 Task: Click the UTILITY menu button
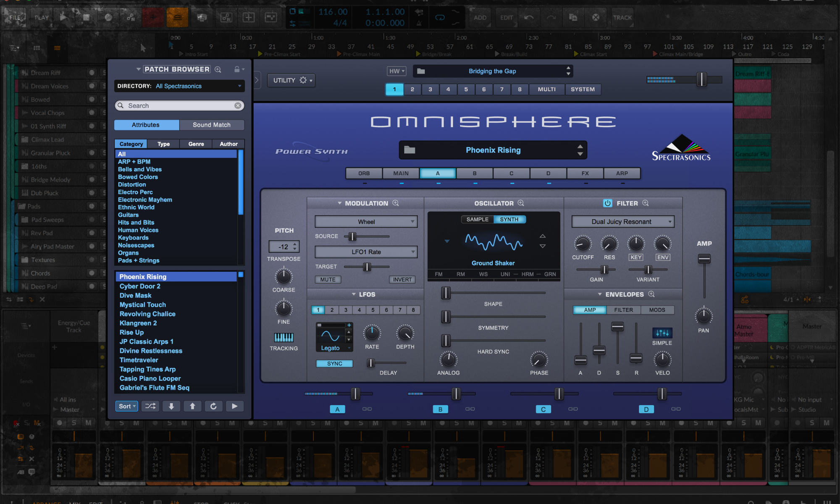(x=291, y=80)
